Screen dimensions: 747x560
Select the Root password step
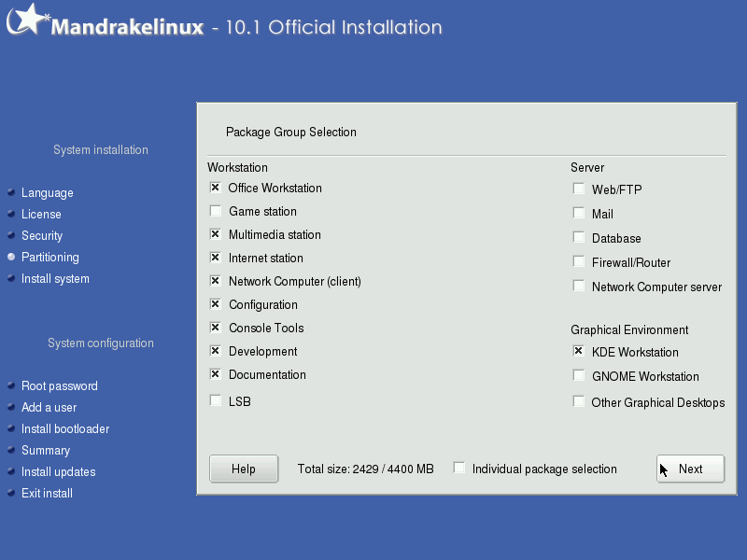tap(60, 385)
